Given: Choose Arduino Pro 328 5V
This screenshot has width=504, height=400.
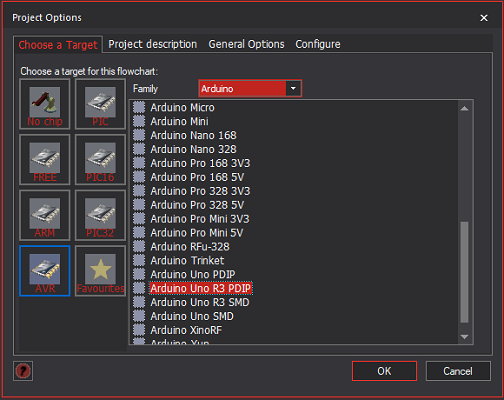Looking at the screenshot, I should point(197,205).
